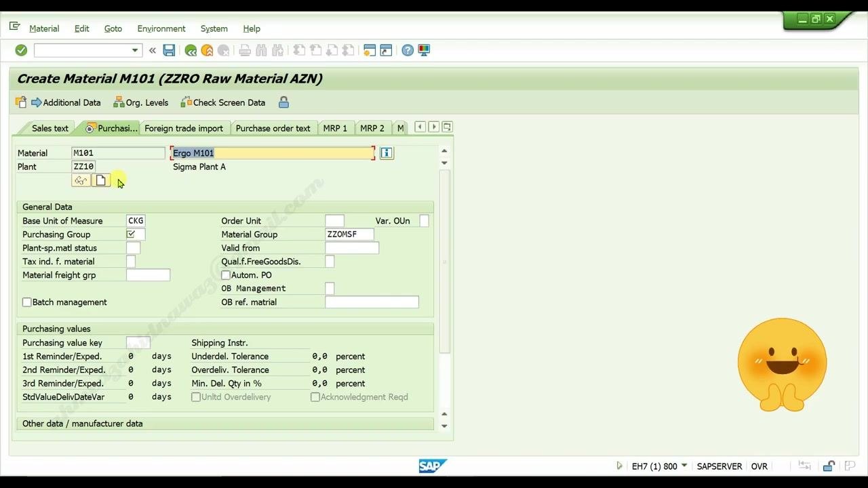Screen dimensions: 868x488
Task: Open the Material menu
Action: click(x=44, y=28)
